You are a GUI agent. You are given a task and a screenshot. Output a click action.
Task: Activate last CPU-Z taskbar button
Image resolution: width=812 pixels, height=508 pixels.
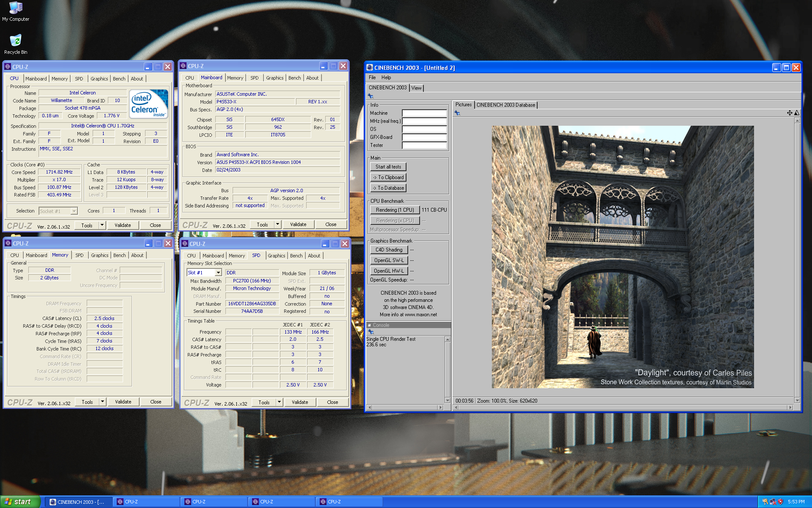[x=349, y=502]
